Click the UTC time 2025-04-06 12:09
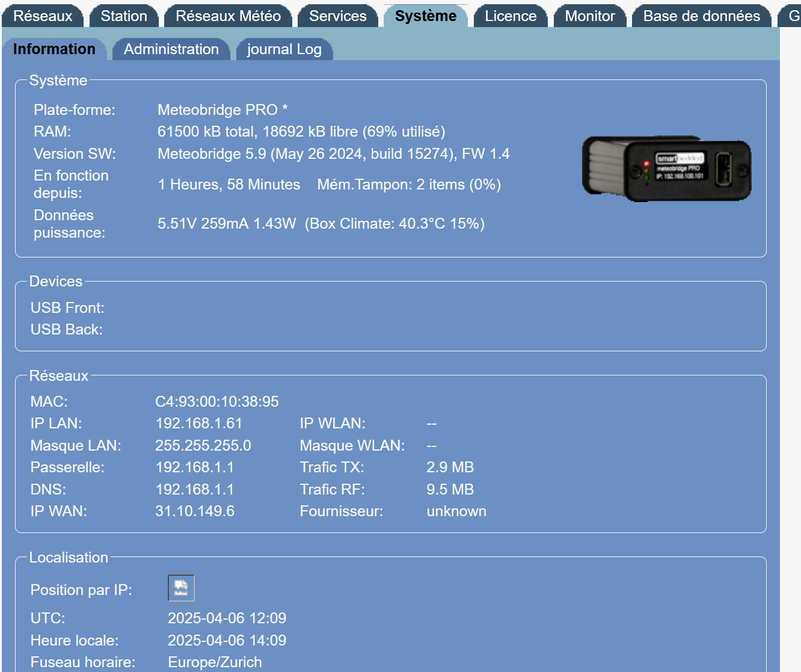Viewport: 801px width, 672px height. 227,618
